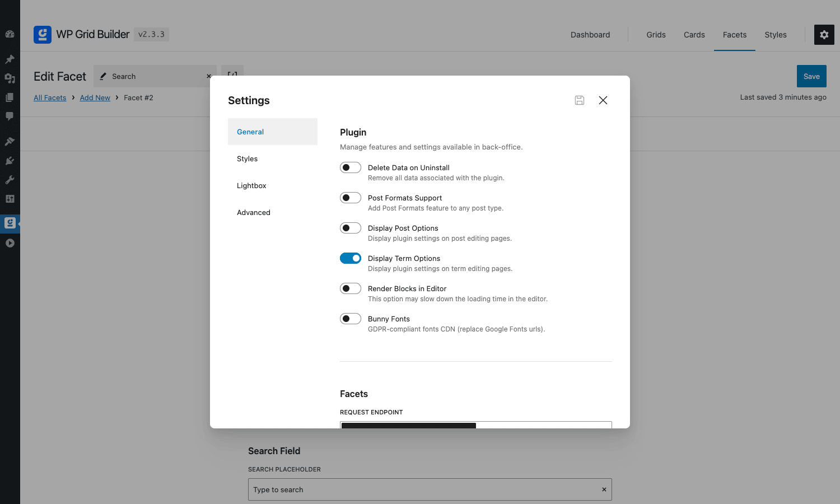Select General settings tab
This screenshot has width=840, height=504.
[x=273, y=132]
